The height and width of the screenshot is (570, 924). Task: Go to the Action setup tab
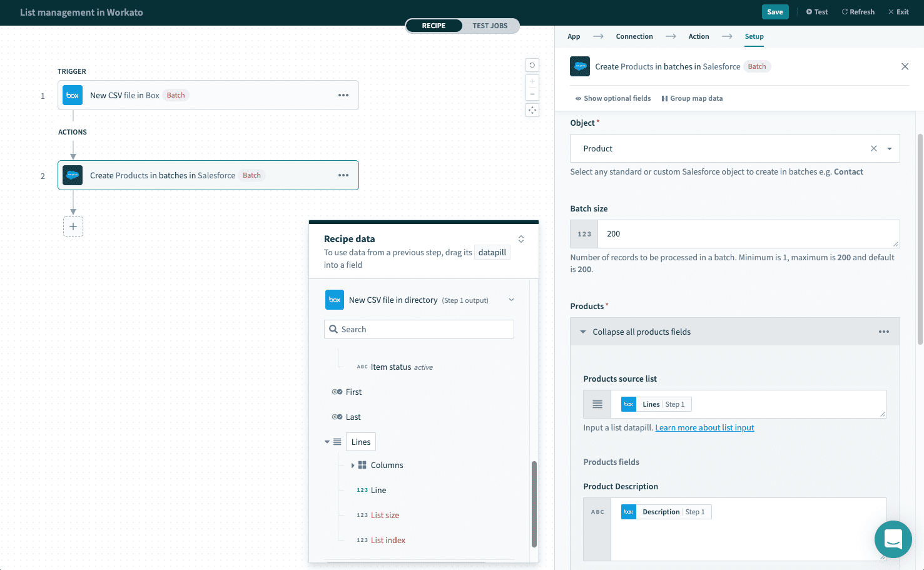click(x=698, y=36)
